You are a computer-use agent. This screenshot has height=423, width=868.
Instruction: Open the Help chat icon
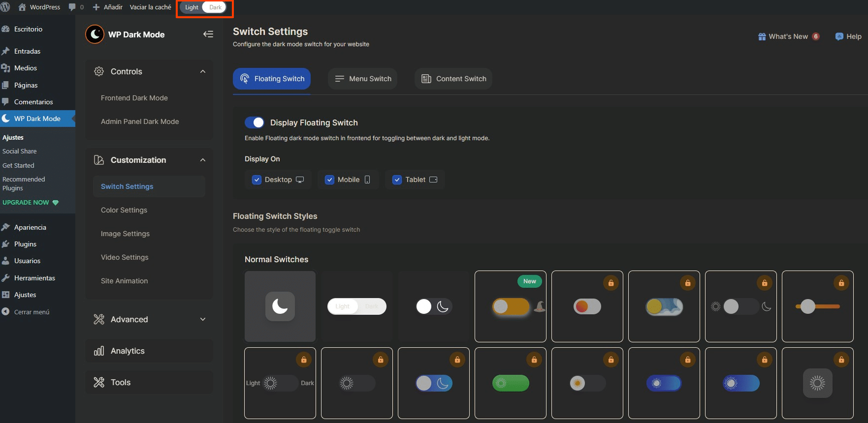pyautogui.click(x=839, y=36)
